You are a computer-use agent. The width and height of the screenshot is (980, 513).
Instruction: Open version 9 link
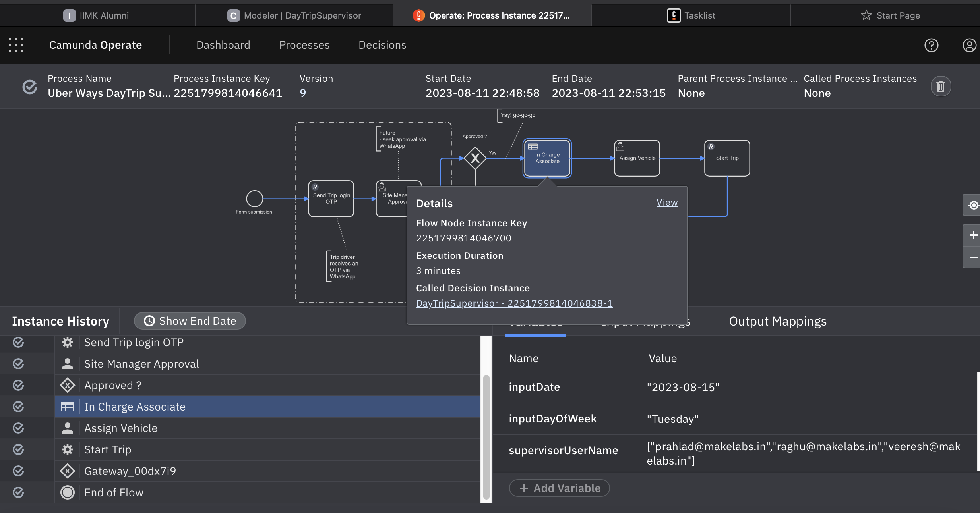tap(303, 93)
